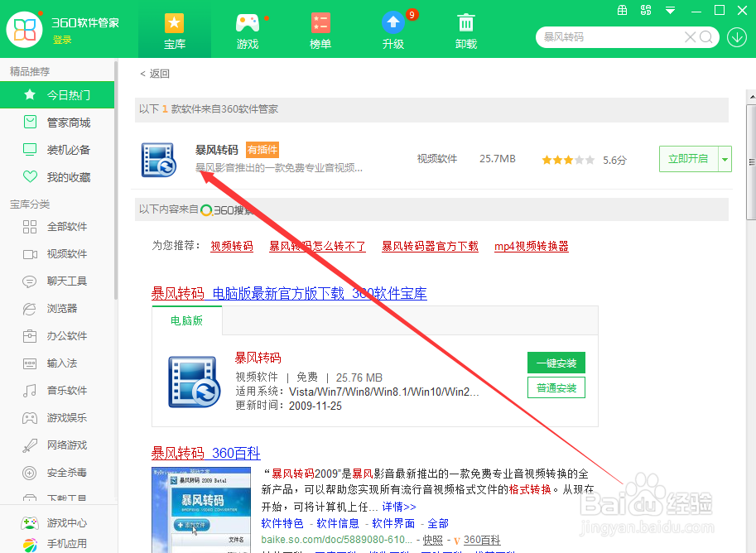Select 今日热门 in the sidebar
The width and height of the screenshot is (756, 553).
(57, 95)
